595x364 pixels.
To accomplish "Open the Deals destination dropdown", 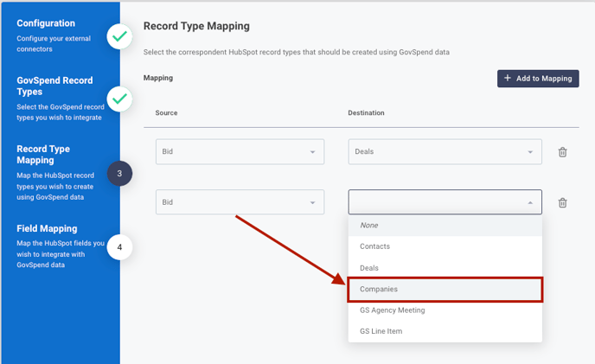I will pyautogui.click(x=445, y=151).
